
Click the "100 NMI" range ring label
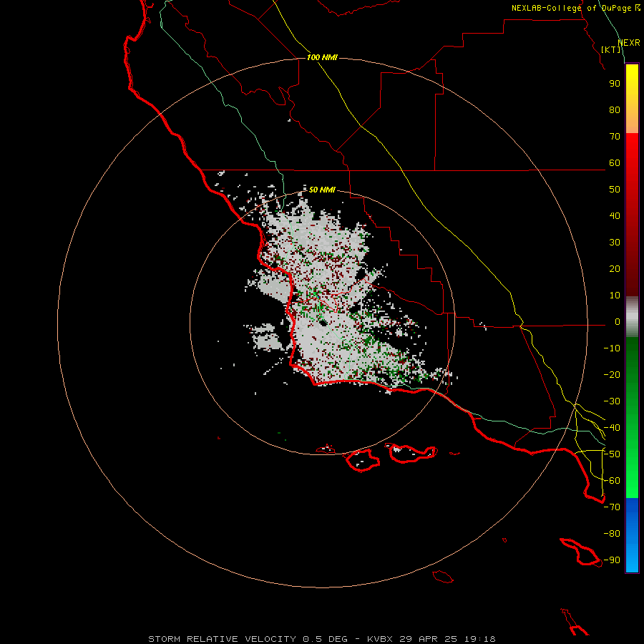tap(322, 57)
